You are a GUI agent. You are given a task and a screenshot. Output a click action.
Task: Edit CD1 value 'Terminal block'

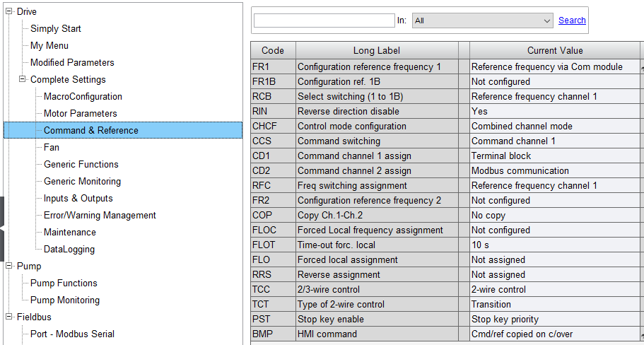point(555,156)
